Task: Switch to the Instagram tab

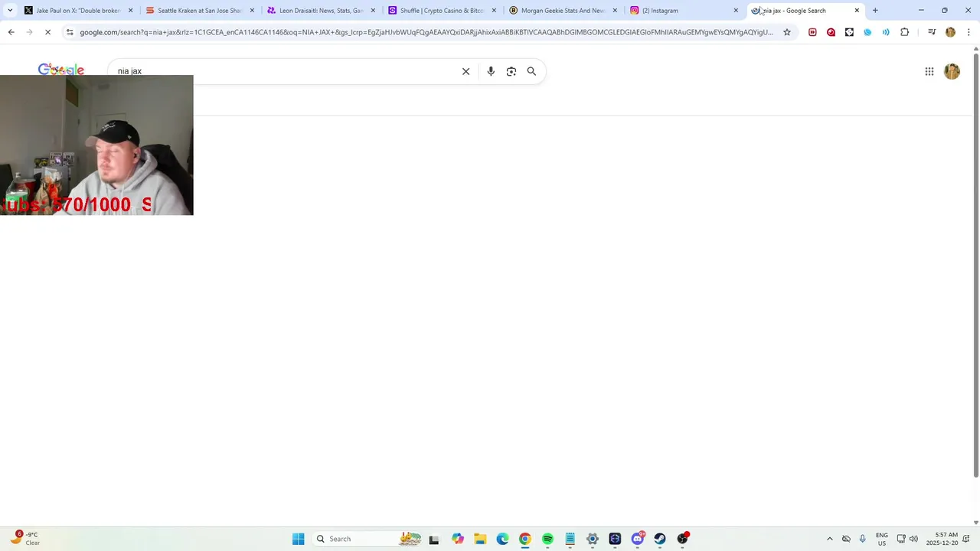Action: point(684,11)
